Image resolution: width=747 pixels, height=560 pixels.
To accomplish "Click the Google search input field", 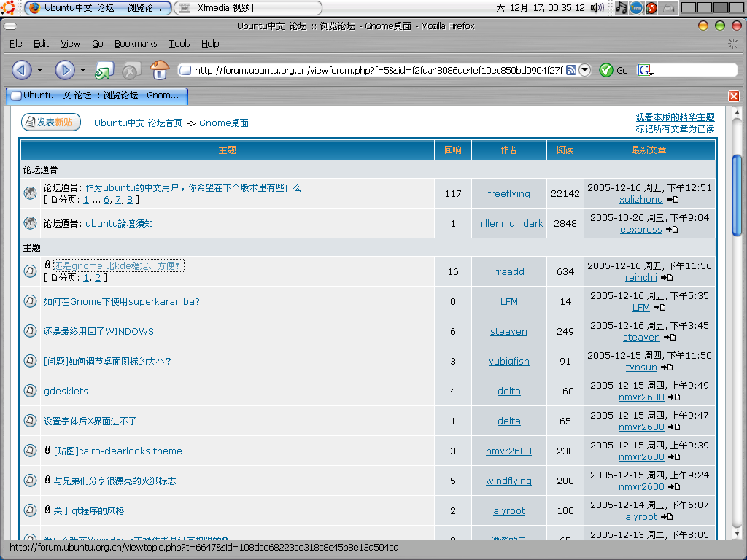I will coord(694,71).
